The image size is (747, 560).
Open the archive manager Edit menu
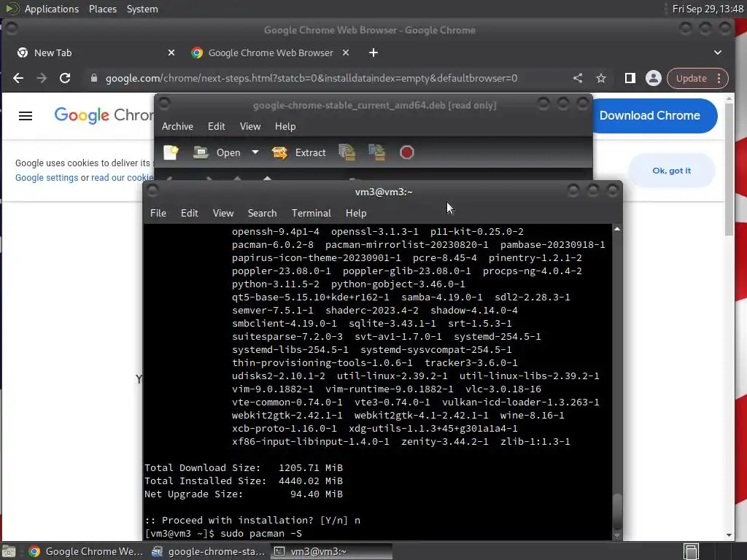216,126
